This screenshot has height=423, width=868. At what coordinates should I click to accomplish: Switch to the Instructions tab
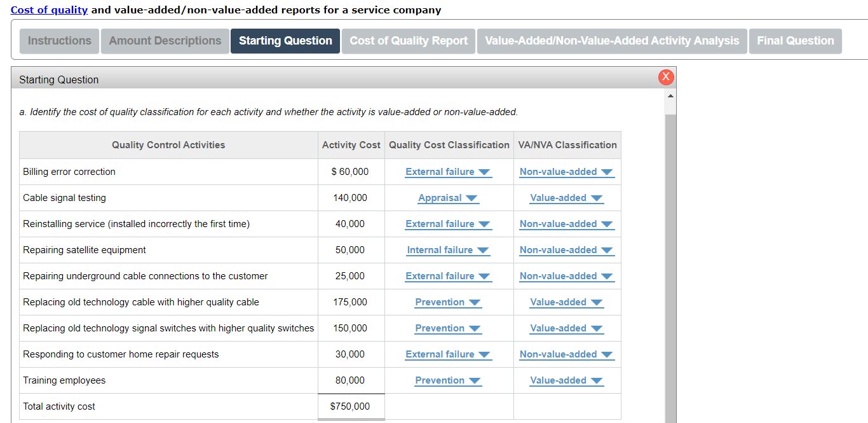tap(59, 41)
